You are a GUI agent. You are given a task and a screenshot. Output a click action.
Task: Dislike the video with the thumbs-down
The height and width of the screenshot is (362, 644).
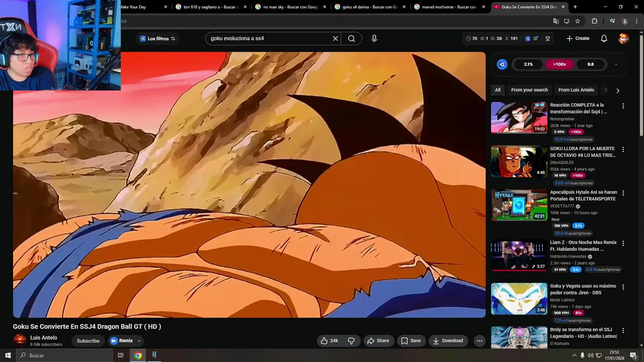point(351,341)
